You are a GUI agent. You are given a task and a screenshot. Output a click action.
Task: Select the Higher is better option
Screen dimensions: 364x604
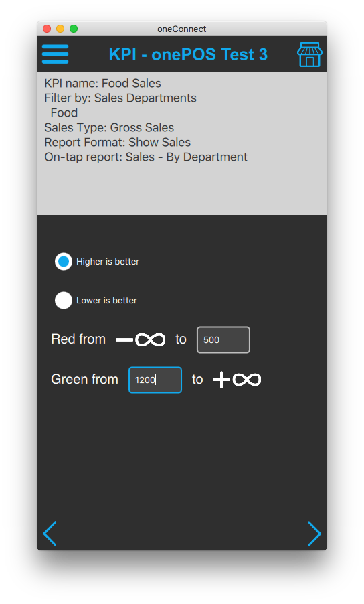coord(64,262)
